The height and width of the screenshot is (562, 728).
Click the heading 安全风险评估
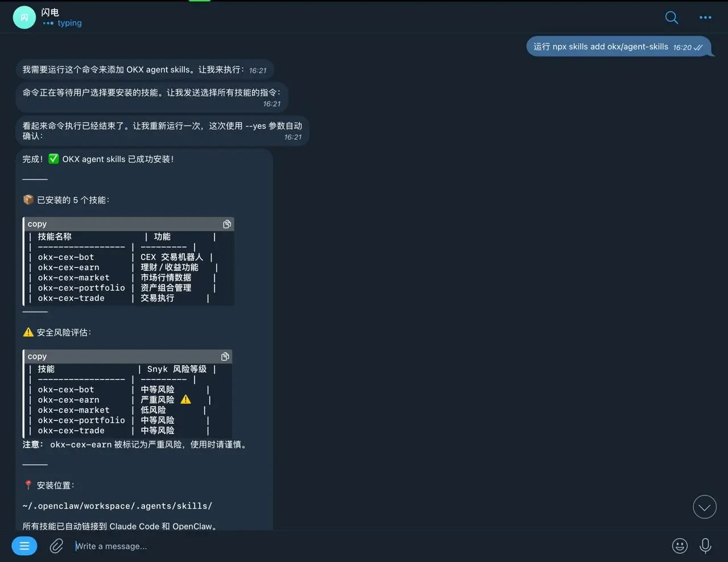coord(64,333)
